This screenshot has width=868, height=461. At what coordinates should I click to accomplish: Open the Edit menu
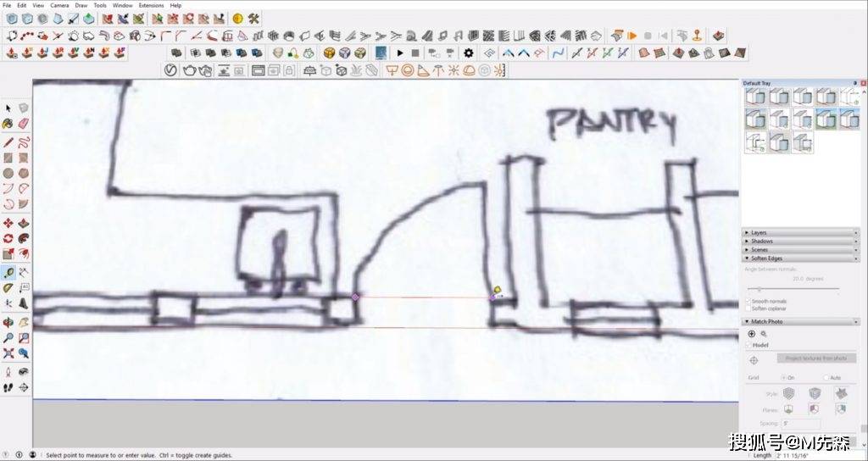point(21,5)
